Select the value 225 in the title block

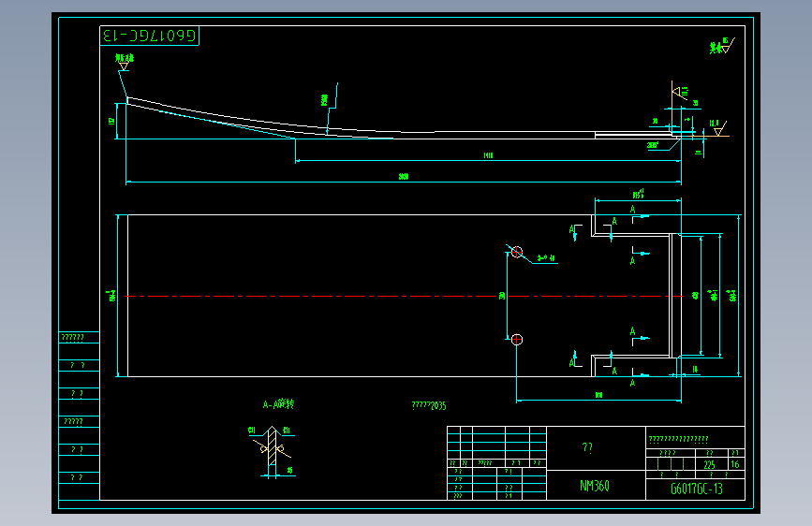710,464
